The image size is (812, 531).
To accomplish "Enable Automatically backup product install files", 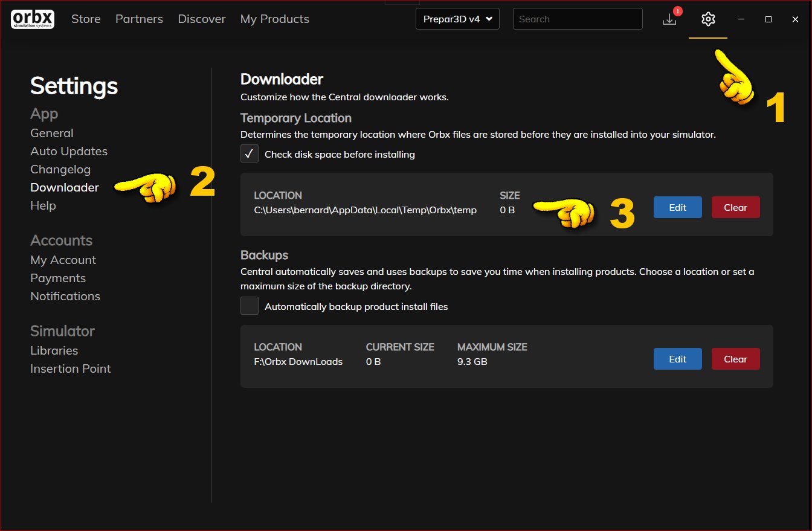I will click(x=250, y=306).
